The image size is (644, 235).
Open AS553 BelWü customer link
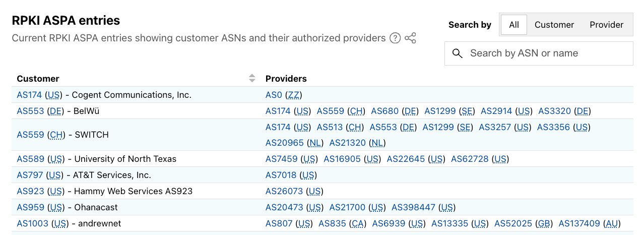pyautogui.click(x=30, y=111)
